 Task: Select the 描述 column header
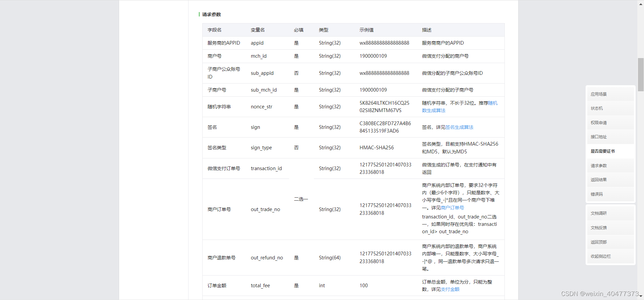pyautogui.click(x=427, y=30)
